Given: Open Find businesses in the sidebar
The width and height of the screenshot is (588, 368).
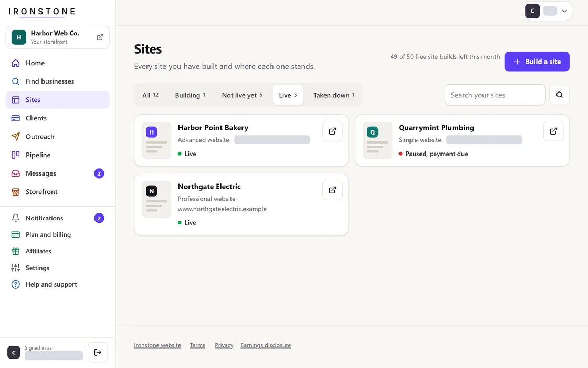Looking at the screenshot, I should click(58, 81).
